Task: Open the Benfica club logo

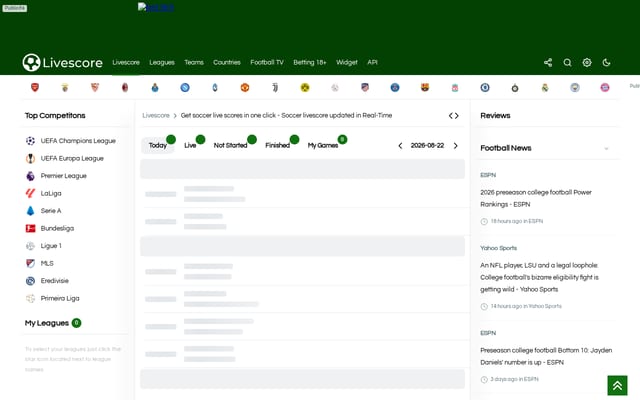Action: tap(65, 87)
